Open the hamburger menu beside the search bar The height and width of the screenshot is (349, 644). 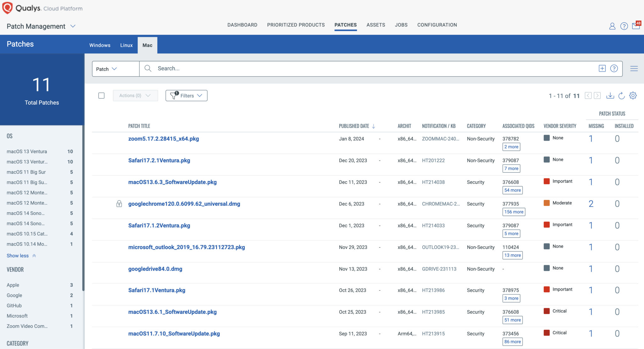click(x=634, y=68)
